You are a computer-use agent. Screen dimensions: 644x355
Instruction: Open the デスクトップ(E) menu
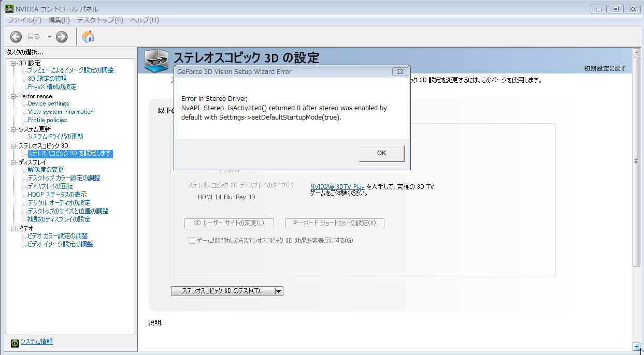point(100,20)
